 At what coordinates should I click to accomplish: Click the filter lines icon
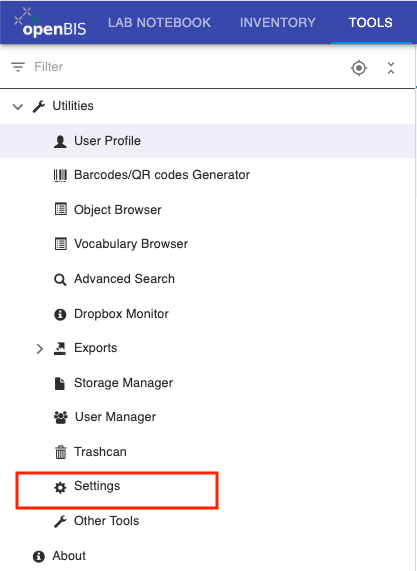click(x=18, y=67)
